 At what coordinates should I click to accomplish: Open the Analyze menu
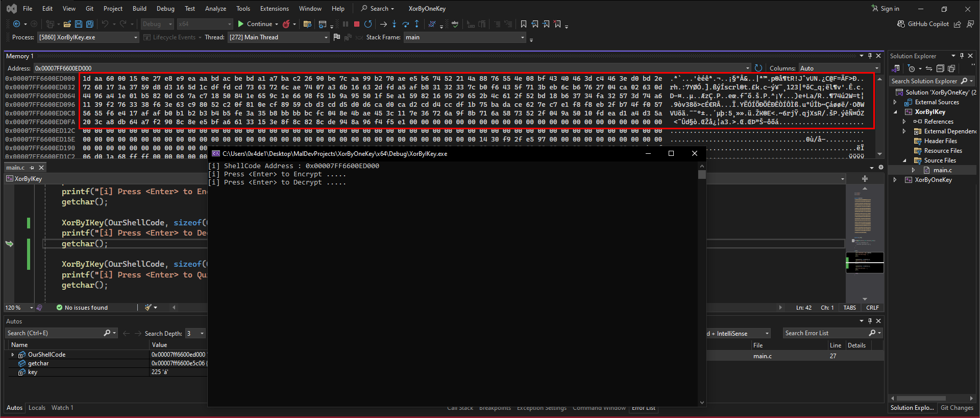[215, 9]
